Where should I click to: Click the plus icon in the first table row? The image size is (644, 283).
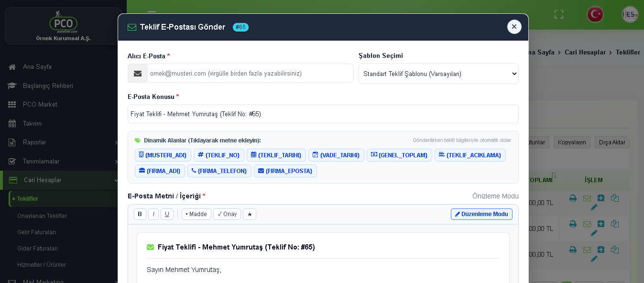pyautogui.click(x=601, y=198)
